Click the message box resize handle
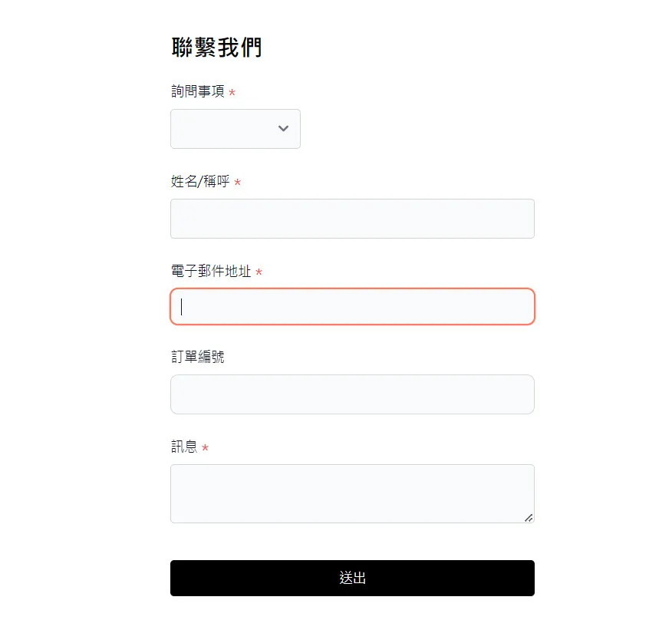This screenshot has height=643, width=672. click(x=529, y=518)
